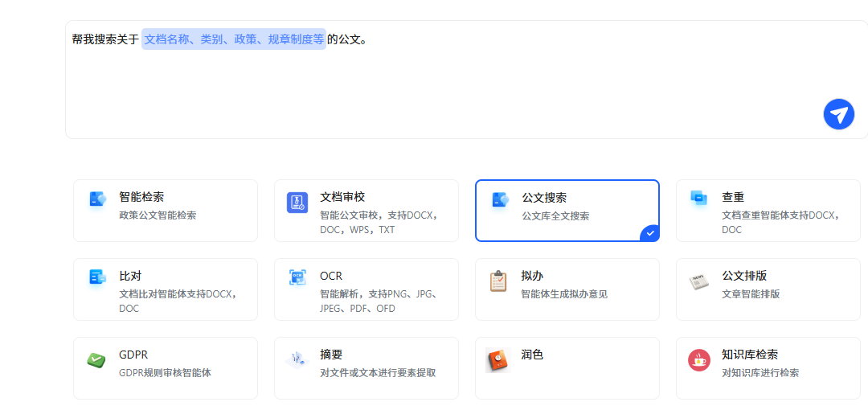Click the 拟办 clipboard icon
The height and width of the screenshot is (406, 868).
click(498, 281)
